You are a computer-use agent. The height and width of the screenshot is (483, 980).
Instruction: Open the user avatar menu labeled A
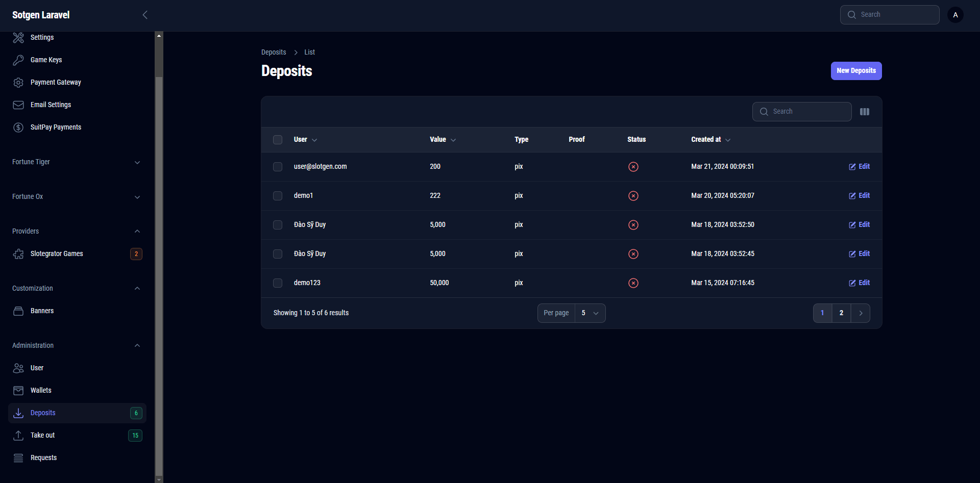955,15
